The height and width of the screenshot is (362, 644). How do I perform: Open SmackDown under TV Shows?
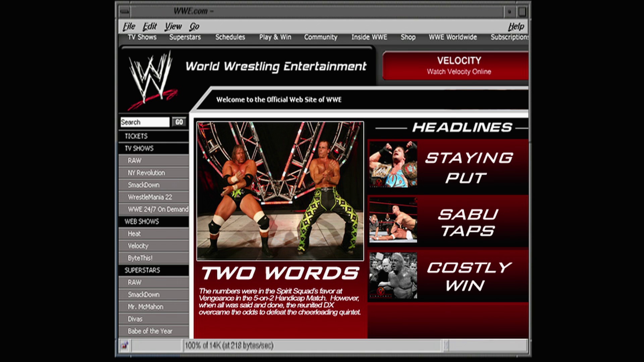[154, 185]
